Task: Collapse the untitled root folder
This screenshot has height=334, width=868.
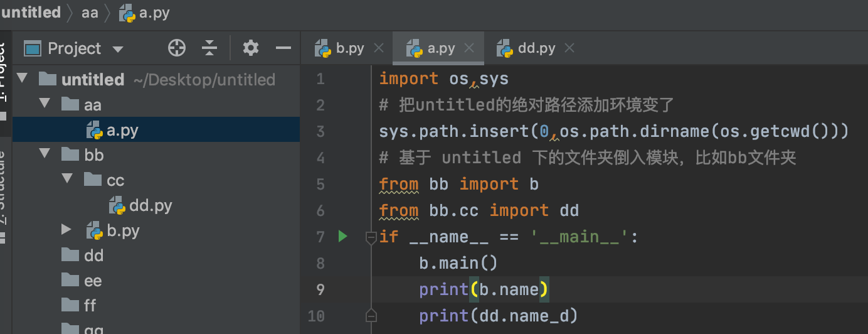Action: pos(23,79)
